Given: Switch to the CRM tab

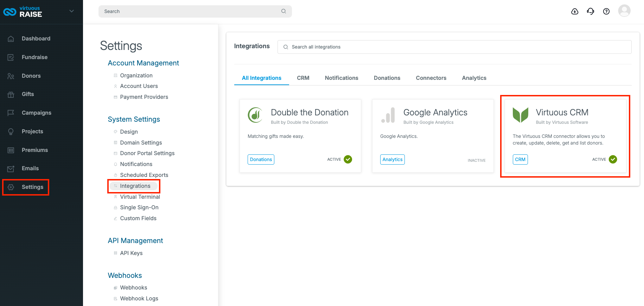Looking at the screenshot, I should point(303,78).
